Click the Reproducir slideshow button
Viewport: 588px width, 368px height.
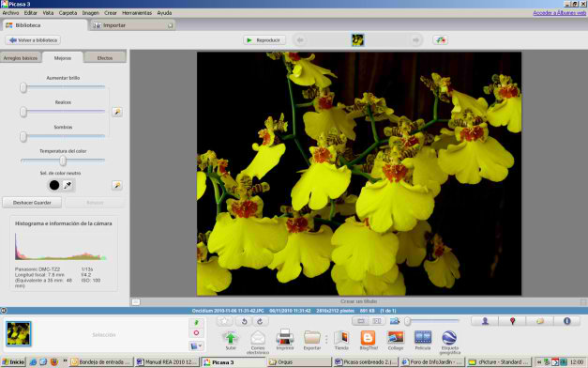point(264,39)
